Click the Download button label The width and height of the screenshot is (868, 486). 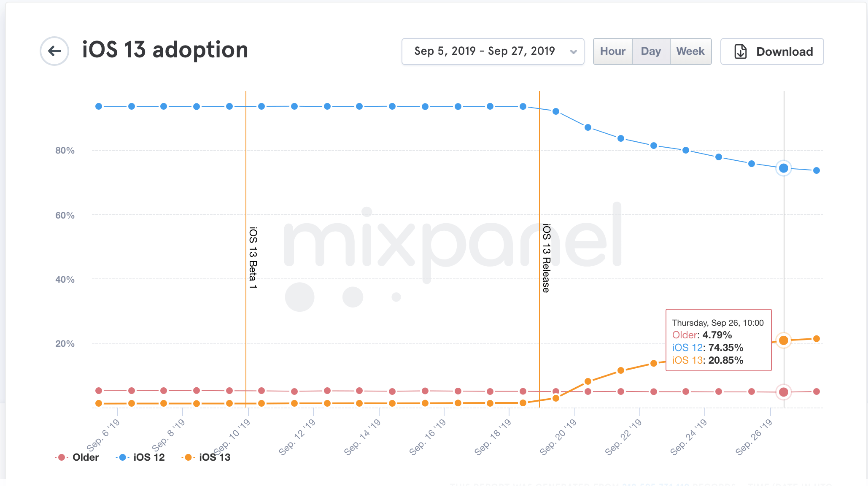[784, 51]
